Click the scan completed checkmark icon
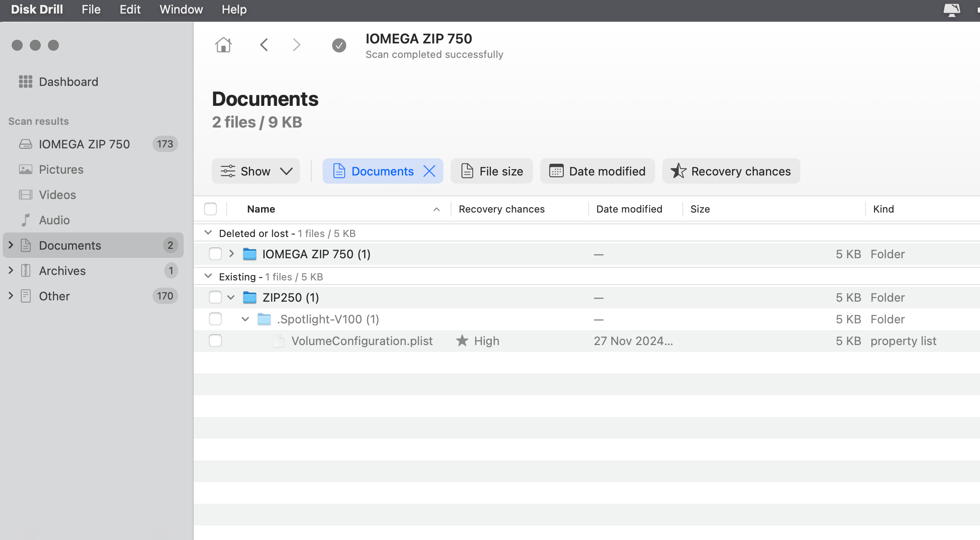The height and width of the screenshot is (540, 980). (339, 45)
